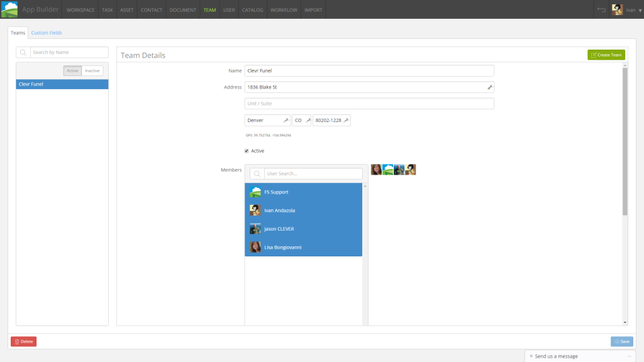Click the pin icon next to Denver
644x362 pixels.
[x=286, y=119]
